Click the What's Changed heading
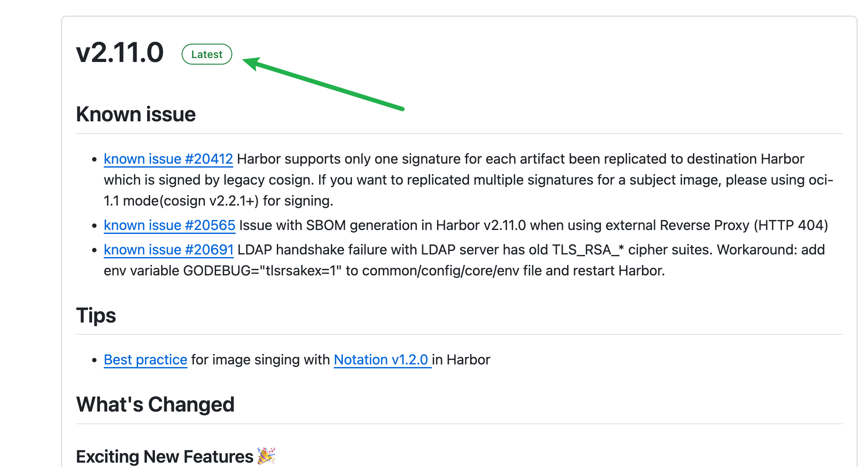Screen dimensions: 868x467 pos(155,404)
